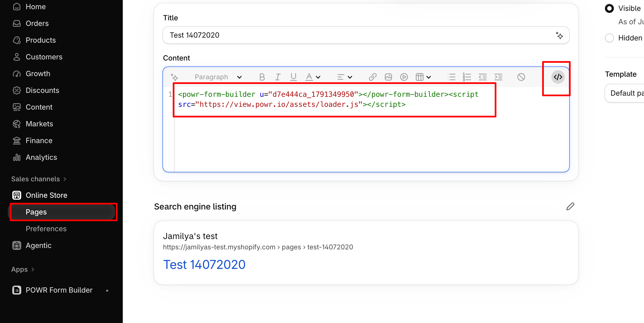
Task: Open the Default page template dropdown
Action: tap(624, 93)
